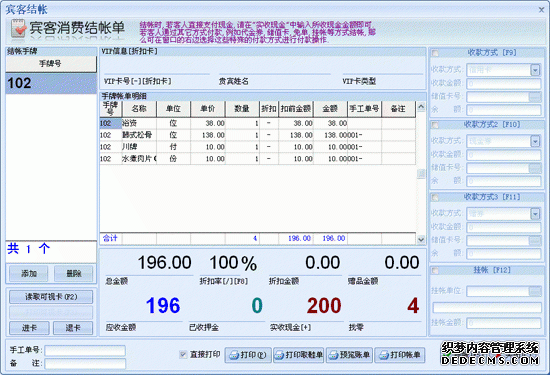Expand the 收款方式2 payment type dropdown

pos(535,141)
